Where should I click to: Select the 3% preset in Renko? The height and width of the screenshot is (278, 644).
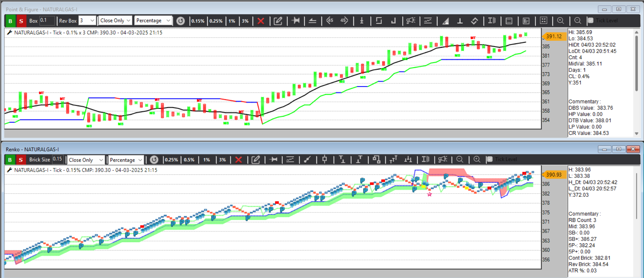tap(223, 160)
